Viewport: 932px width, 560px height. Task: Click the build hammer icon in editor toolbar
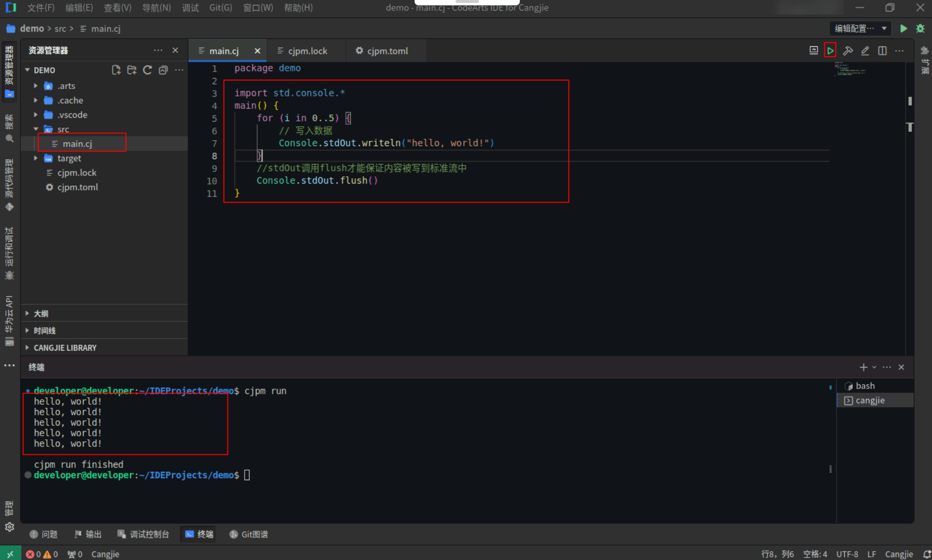848,51
